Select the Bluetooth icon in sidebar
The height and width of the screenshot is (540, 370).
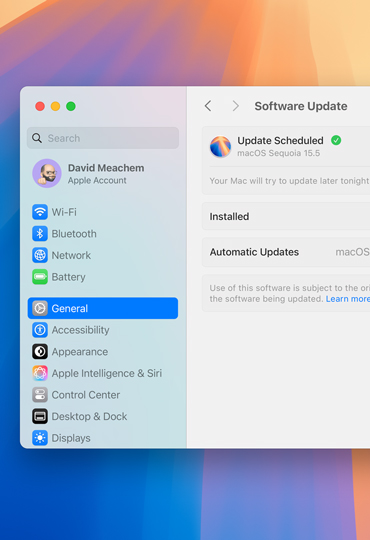tap(40, 233)
